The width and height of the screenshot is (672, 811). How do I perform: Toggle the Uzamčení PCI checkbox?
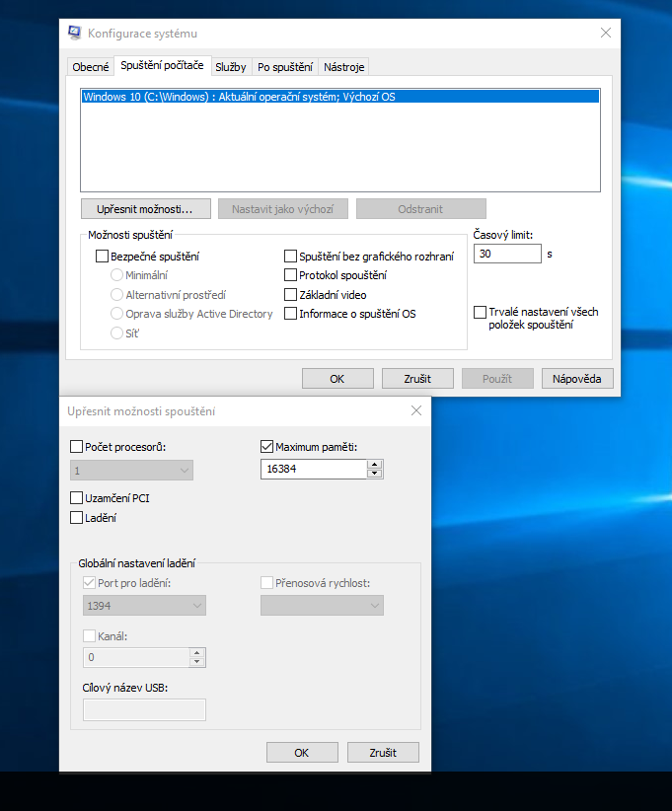pyautogui.click(x=78, y=498)
